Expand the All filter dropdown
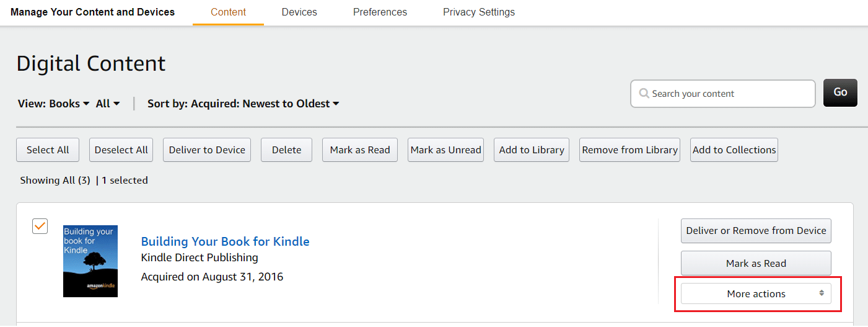The image size is (868, 327). (x=108, y=104)
